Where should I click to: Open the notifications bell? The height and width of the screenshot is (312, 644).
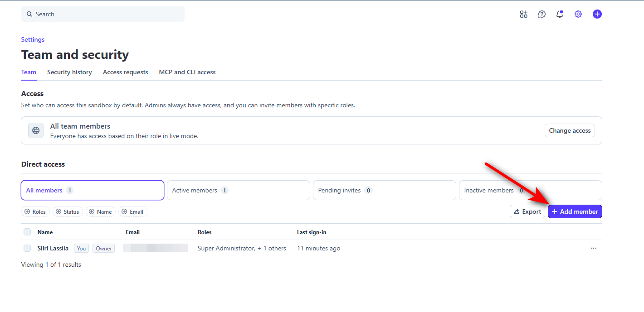tap(560, 14)
